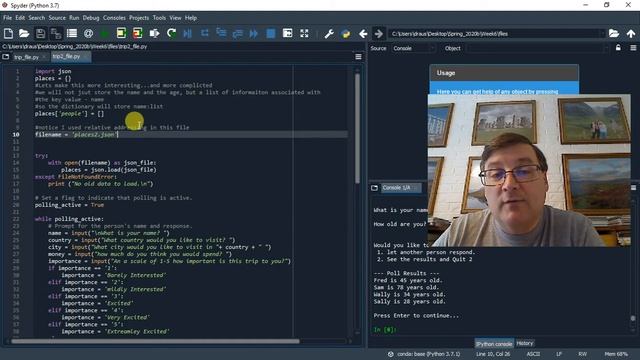Open Preferences with the wrench icon
640x360 pixels.
tap(329, 33)
